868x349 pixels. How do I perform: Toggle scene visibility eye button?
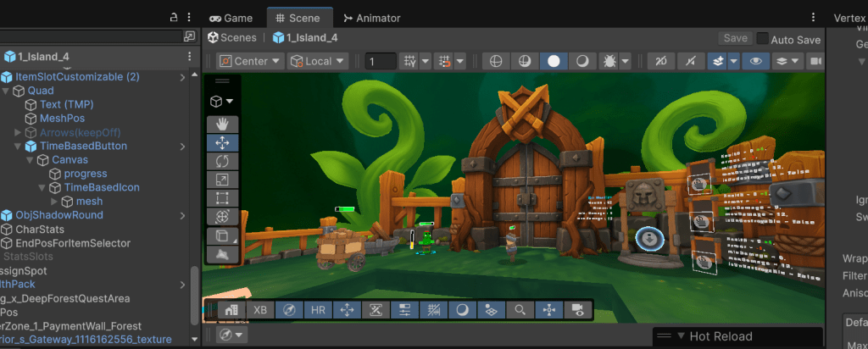tap(754, 61)
